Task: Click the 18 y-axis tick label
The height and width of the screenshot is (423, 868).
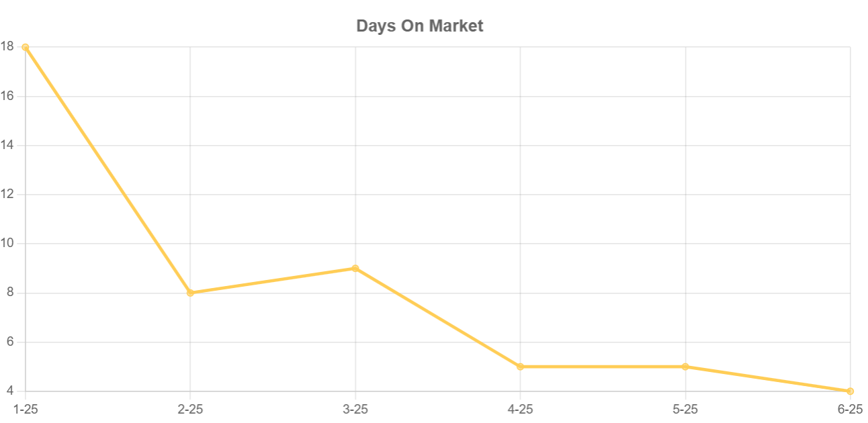Action: coord(7,47)
